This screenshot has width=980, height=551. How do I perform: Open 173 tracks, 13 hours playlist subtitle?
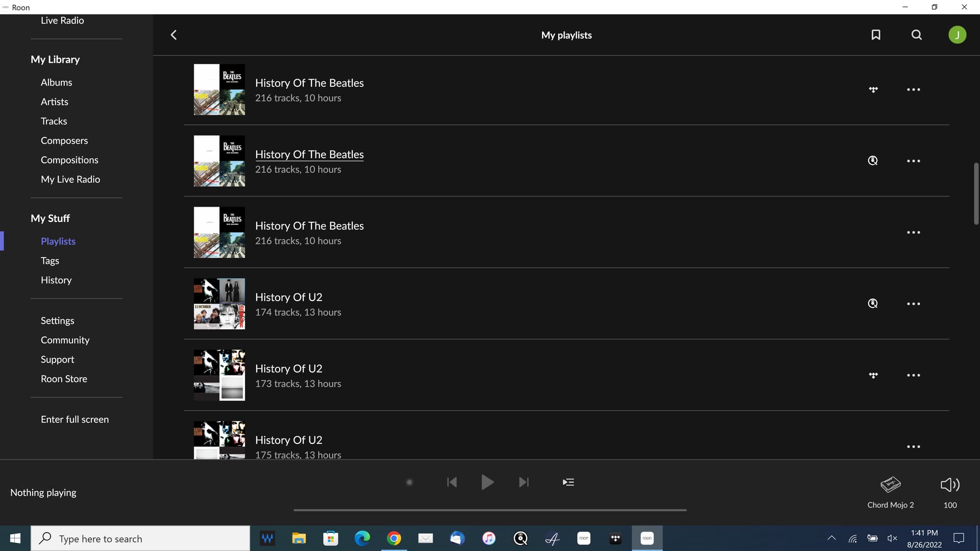point(298,384)
